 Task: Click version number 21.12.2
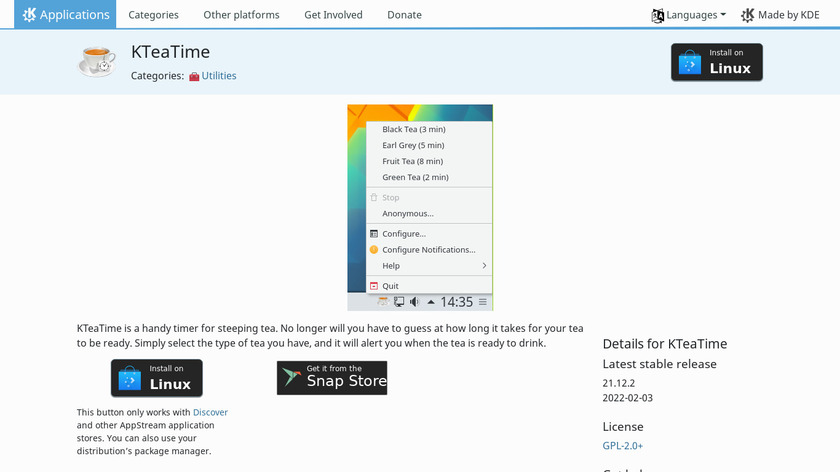click(x=619, y=383)
